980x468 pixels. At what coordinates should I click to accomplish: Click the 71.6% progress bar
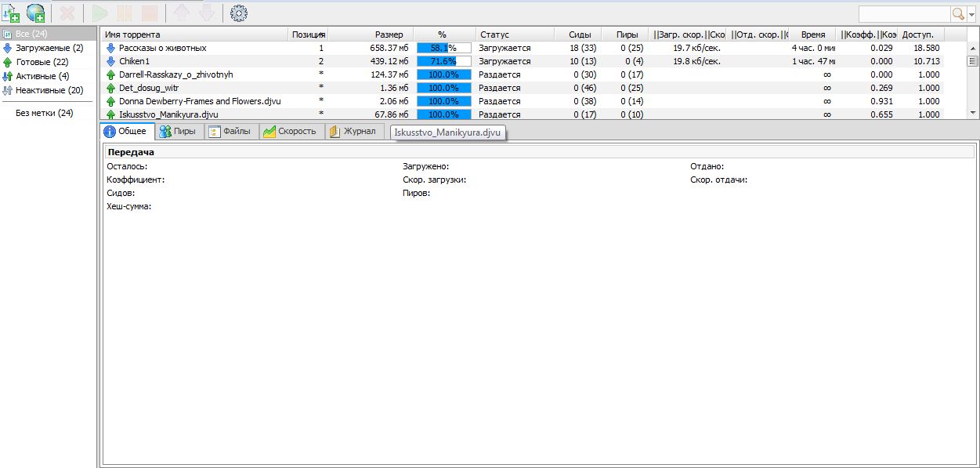tap(444, 61)
